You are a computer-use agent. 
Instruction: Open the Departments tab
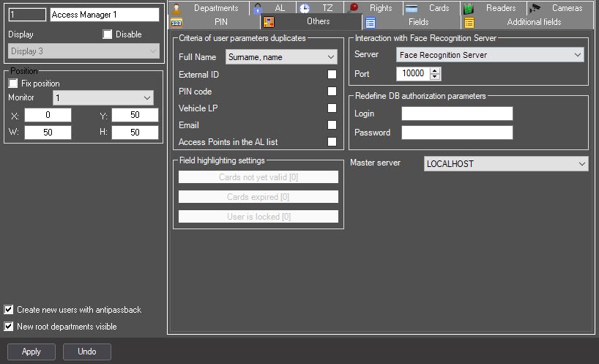[x=209, y=8]
